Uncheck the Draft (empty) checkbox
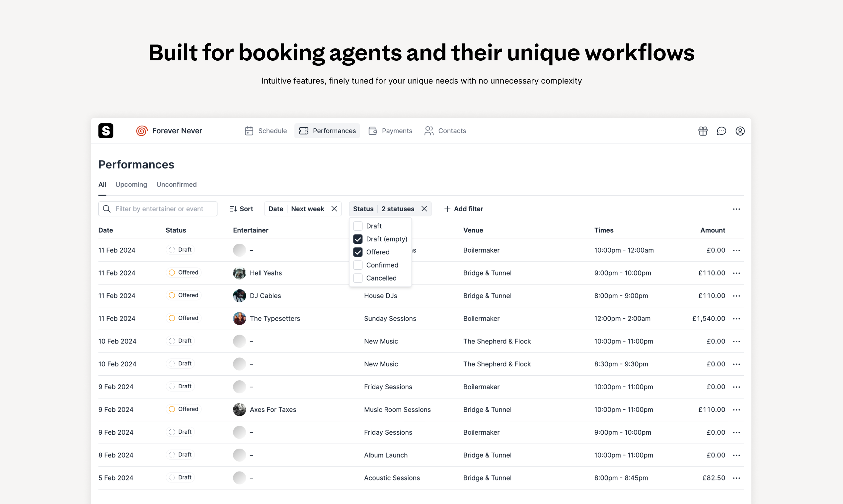The height and width of the screenshot is (504, 843). 357,239
